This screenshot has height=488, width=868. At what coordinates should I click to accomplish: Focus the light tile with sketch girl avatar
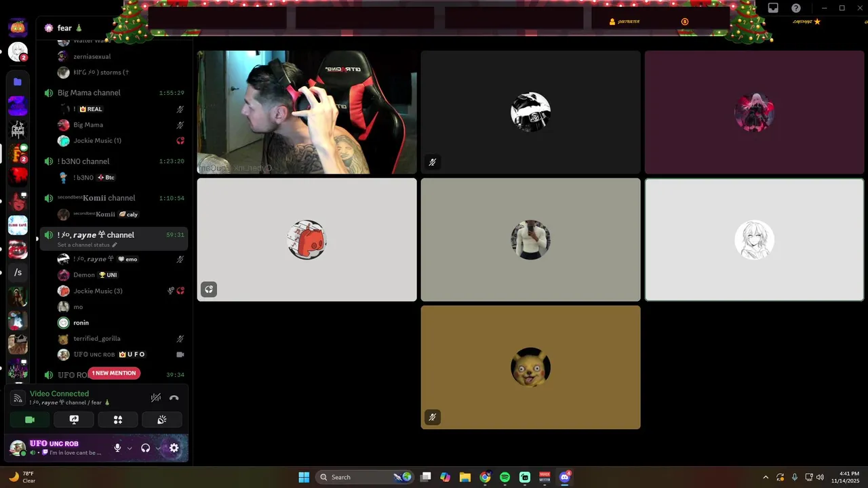(754, 240)
